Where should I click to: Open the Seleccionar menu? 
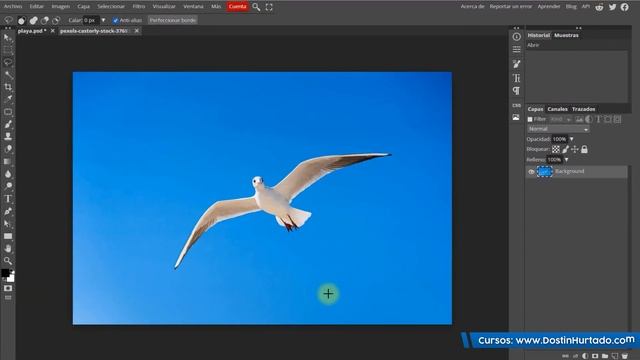(111, 7)
